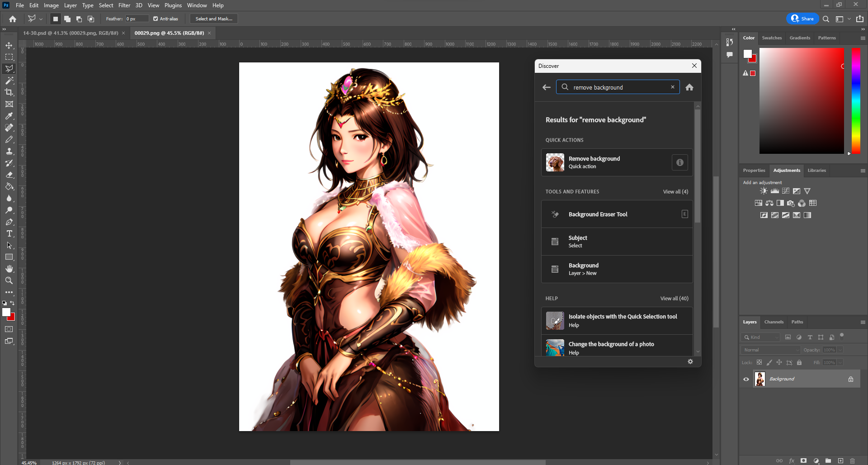This screenshot has height=465, width=868.
Task: Open the Color panel options menu
Action: coord(863,38)
